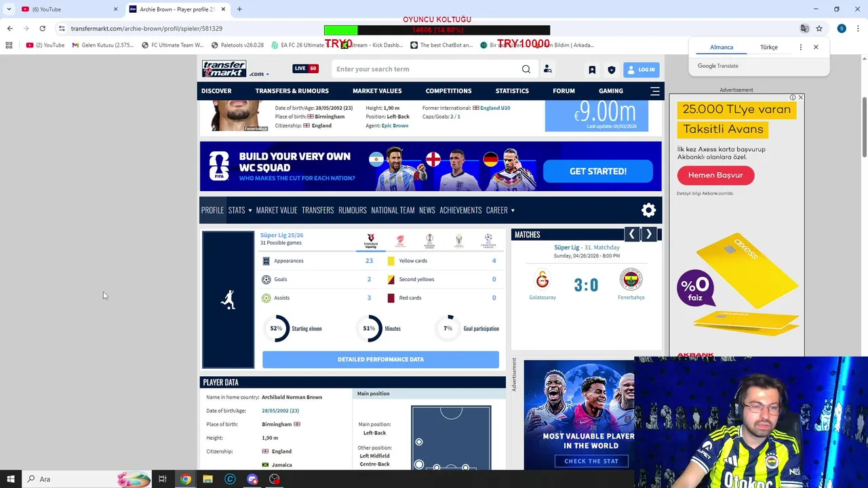868x488 pixels.
Task: Click the Transfermarkt logo
Action: coord(224,68)
